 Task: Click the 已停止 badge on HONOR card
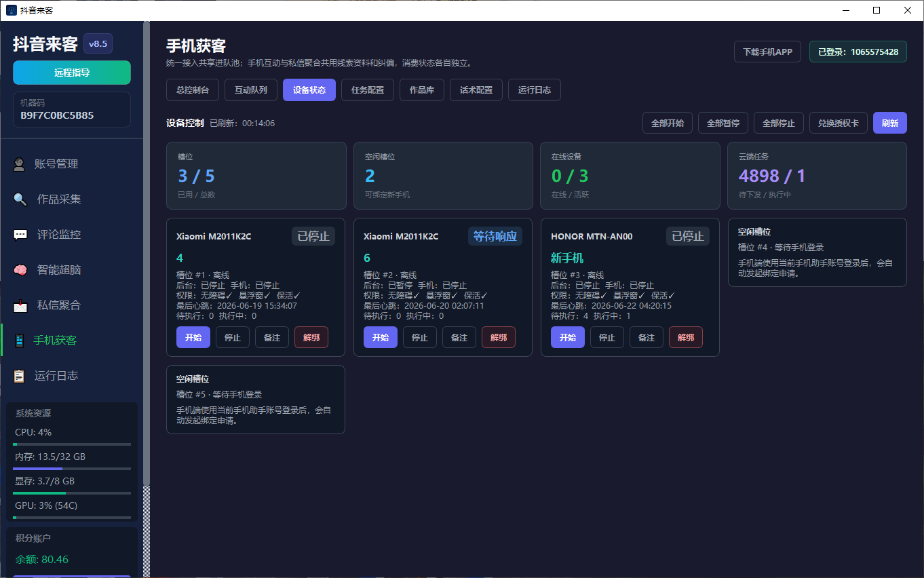(688, 236)
